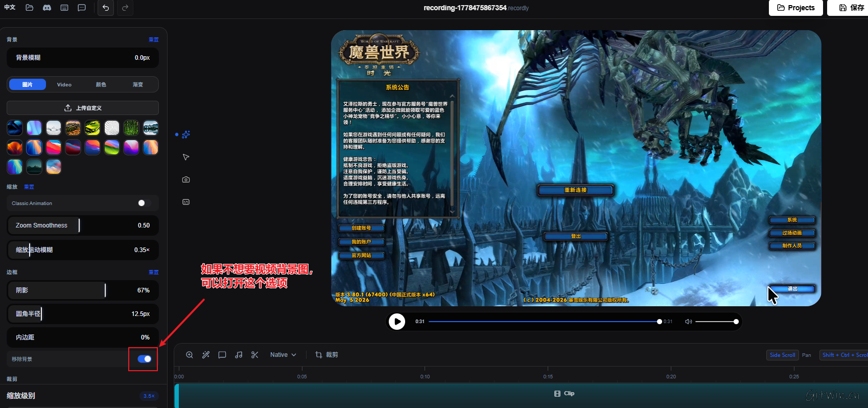Mute the preview audio
Screen dimensions: 868x408
688,322
